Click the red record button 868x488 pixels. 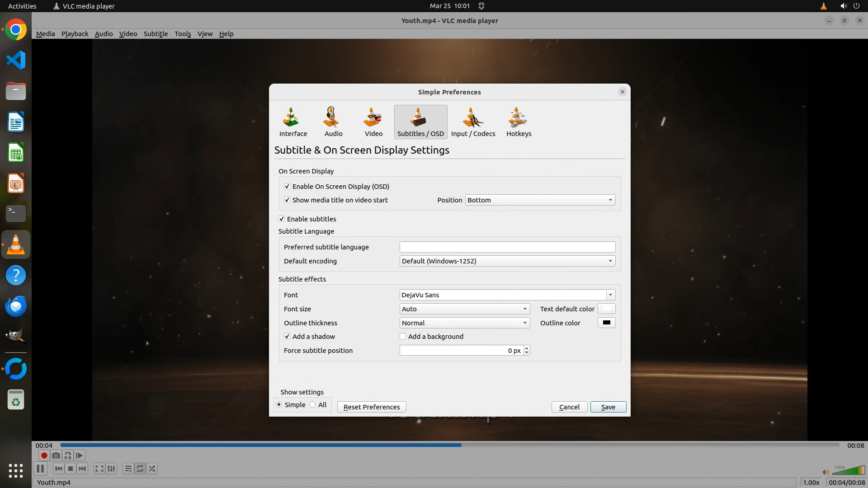coord(44,455)
